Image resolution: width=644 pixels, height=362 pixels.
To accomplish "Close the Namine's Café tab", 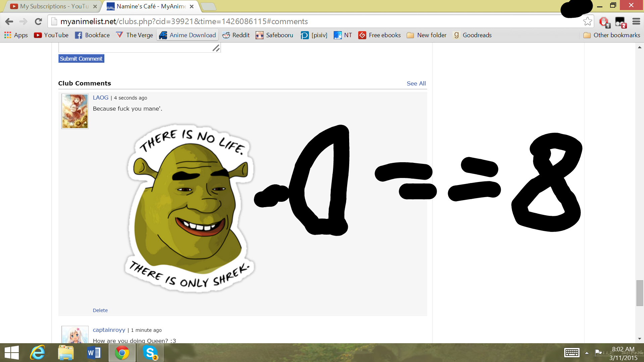I will (192, 6).
